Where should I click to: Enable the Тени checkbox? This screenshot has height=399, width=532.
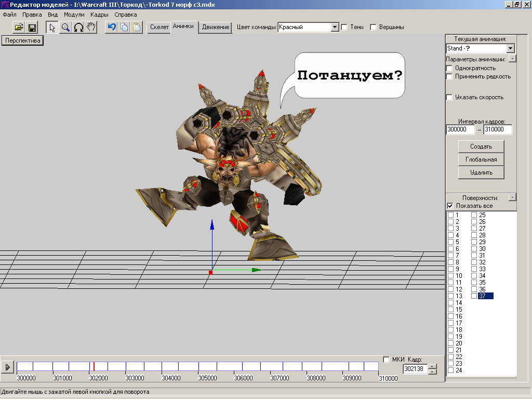(x=344, y=27)
